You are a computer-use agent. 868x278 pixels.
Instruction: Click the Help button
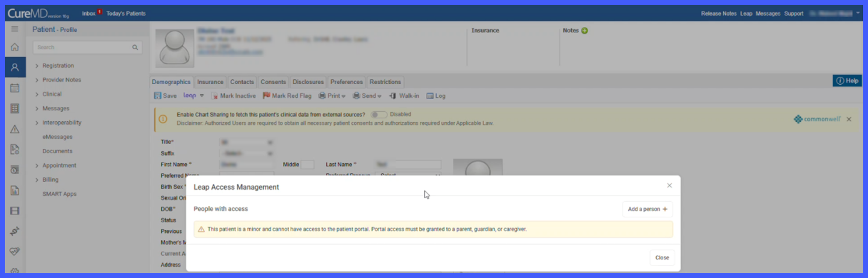pos(847,80)
